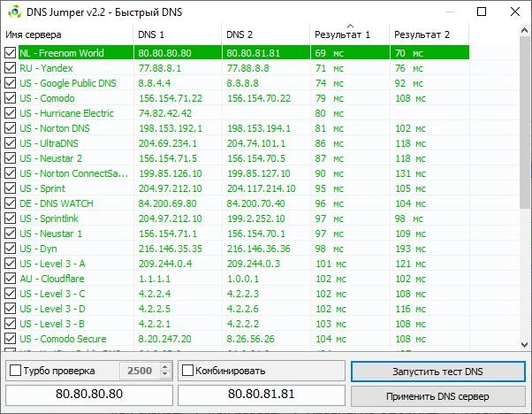Click Применить DNS сервер button
This screenshot has width=532, height=414.
click(x=438, y=396)
